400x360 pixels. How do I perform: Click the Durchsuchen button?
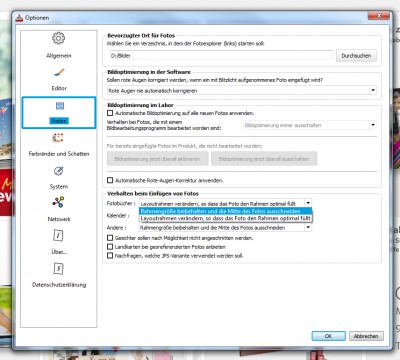[x=356, y=56]
